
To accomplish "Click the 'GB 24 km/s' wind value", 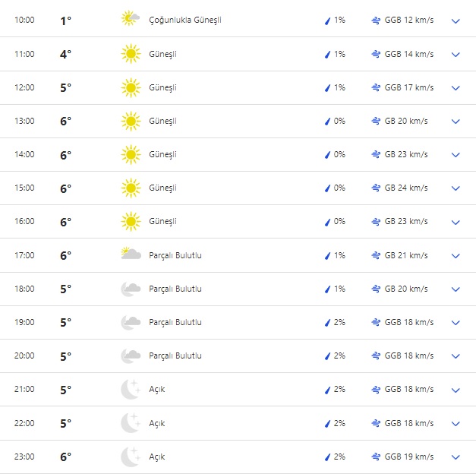I will [406, 188].
